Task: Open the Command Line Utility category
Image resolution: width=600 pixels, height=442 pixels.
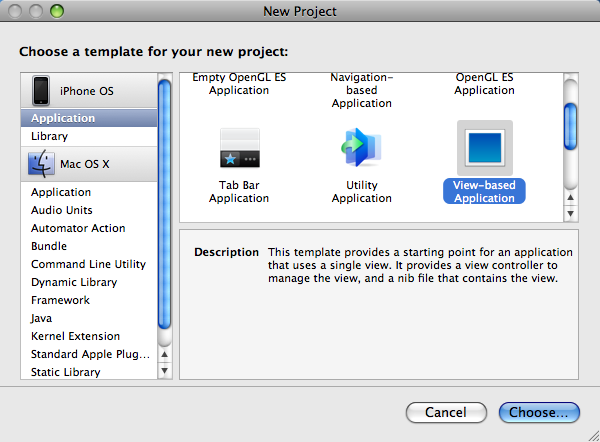Action: click(x=88, y=264)
